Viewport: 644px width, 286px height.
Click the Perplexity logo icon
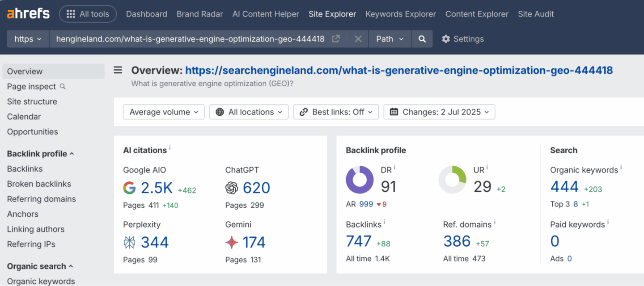(129, 243)
